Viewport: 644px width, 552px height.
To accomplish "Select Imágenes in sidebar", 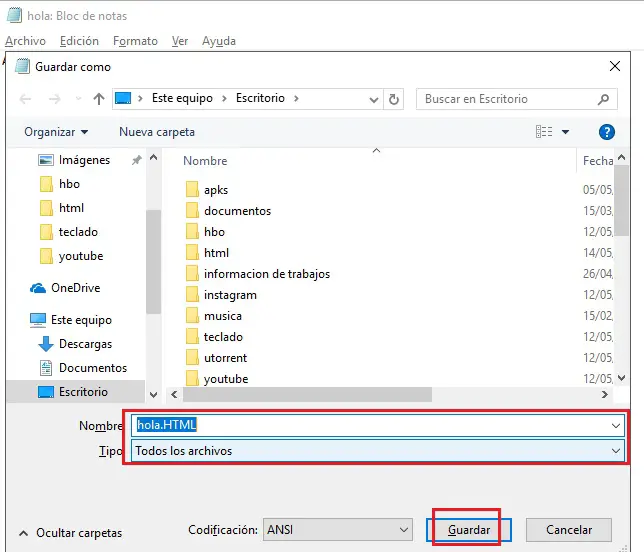I will 84,160.
